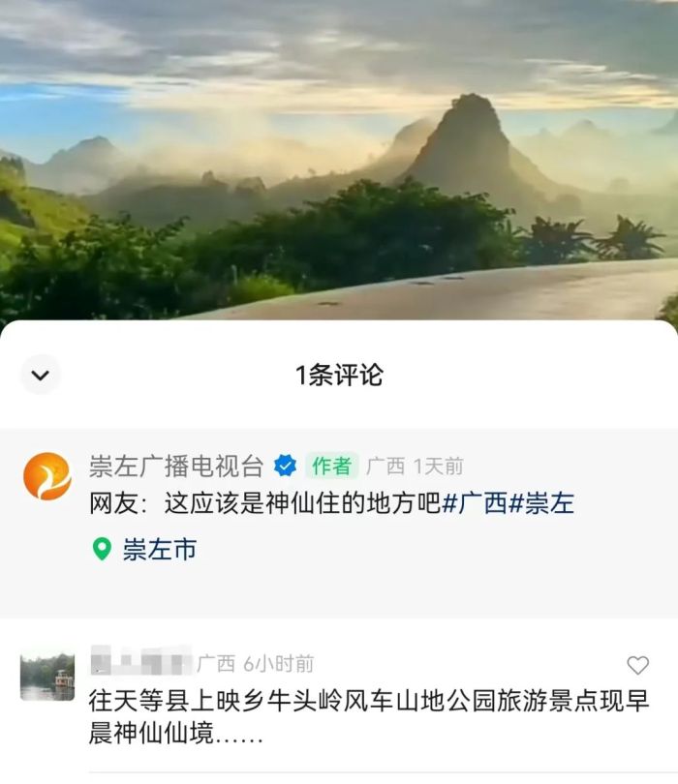Open the #广西 hashtag
Viewport: 678px width, 784px height.
click(x=475, y=503)
